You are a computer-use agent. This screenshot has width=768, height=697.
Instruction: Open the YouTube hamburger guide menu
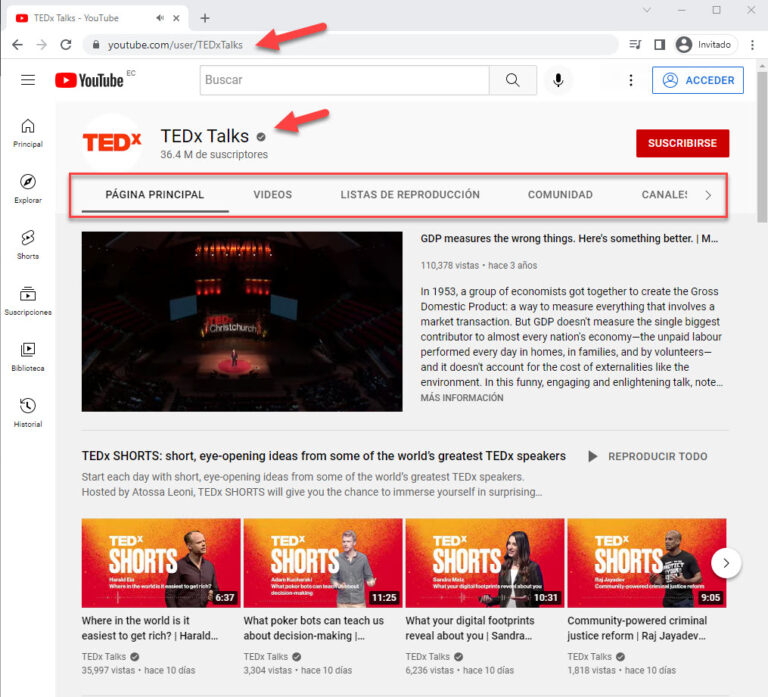coord(28,80)
